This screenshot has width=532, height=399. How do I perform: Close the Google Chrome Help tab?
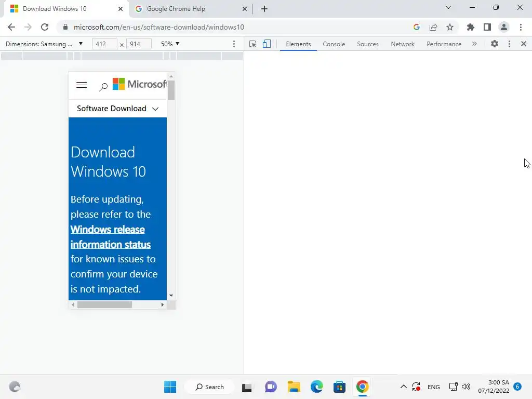click(245, 9)
